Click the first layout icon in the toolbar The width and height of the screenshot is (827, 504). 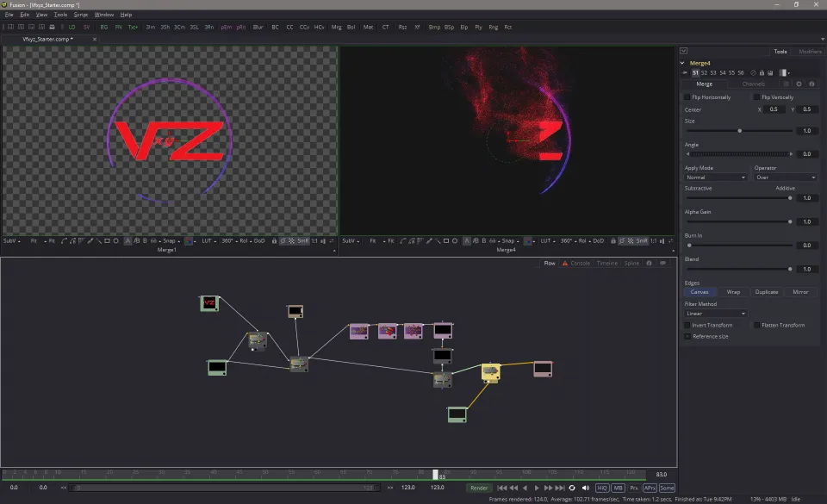(x=10, y=27)
